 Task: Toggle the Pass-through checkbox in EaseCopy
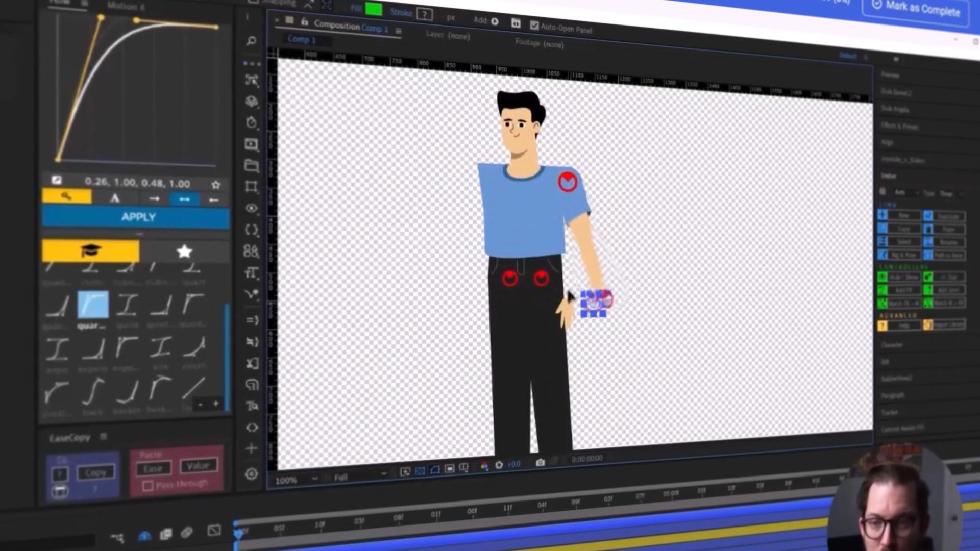tap(148, 486)
